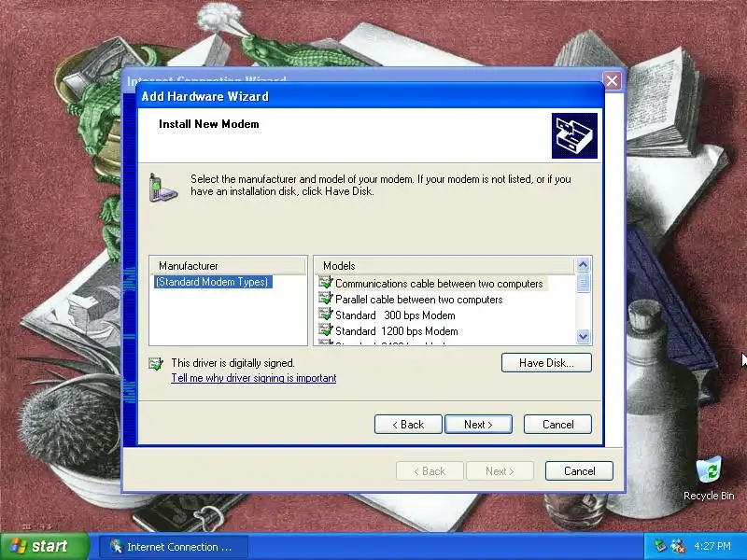Image resolution: width=747 pixels, height=560 pixels.
Task: Cancel the Internet Connection Wizard behind
Action: click(579, 471)
